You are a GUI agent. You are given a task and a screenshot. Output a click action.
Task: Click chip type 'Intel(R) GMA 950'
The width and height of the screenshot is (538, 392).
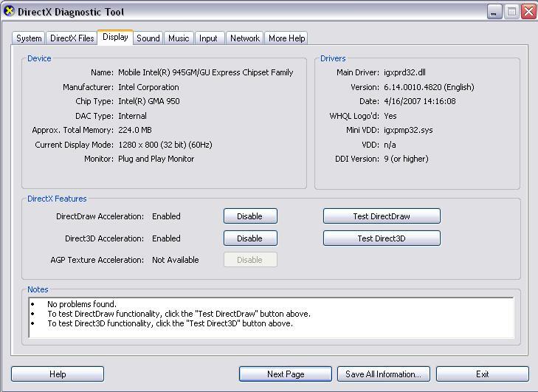pos(149,101)
